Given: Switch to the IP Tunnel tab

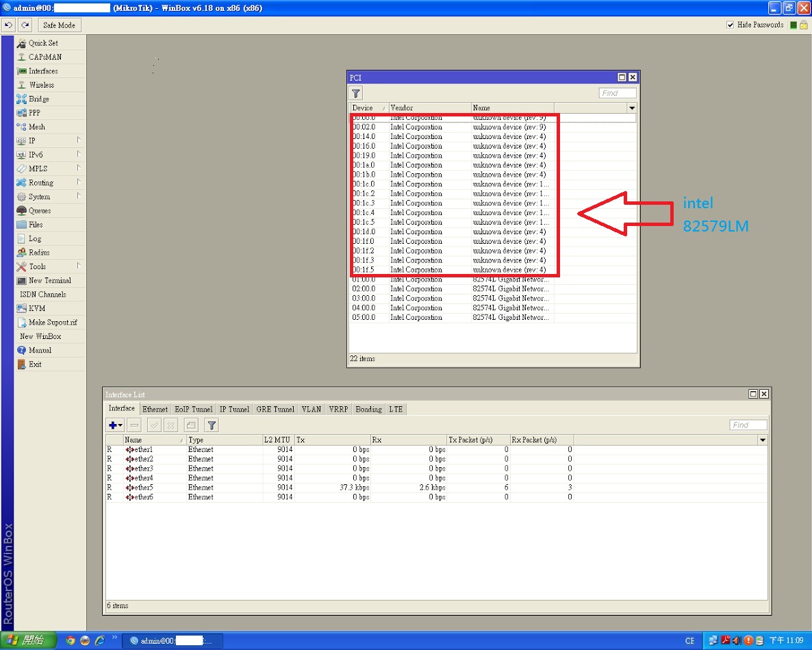Looking at the screenshot, I should (235, 409).
